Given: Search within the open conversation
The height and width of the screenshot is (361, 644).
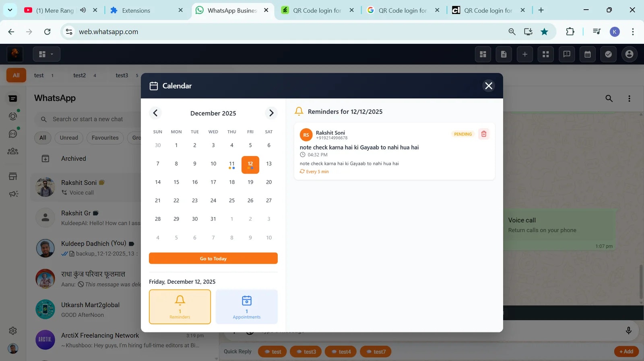Looking at the screenshot, I should point(609,98).
